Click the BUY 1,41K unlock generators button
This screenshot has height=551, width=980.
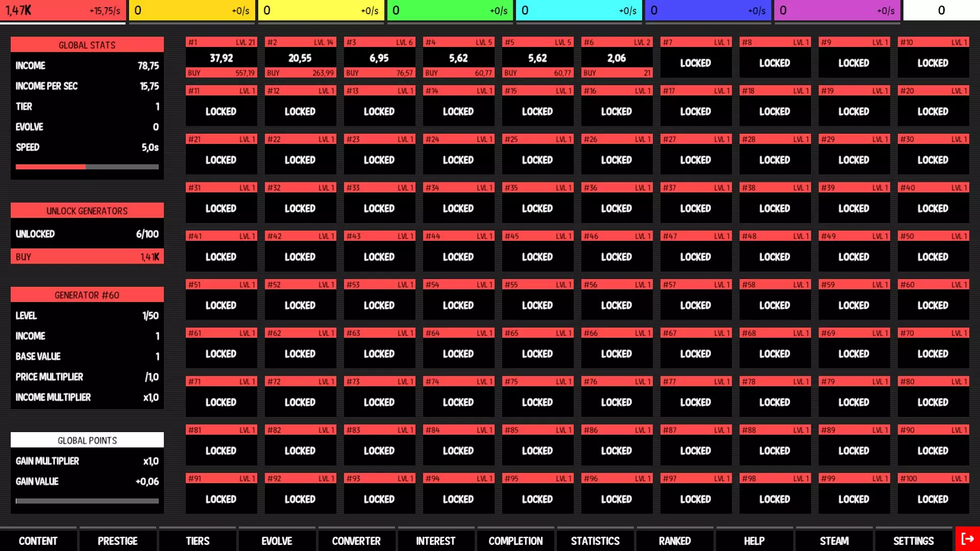[87, 256]
